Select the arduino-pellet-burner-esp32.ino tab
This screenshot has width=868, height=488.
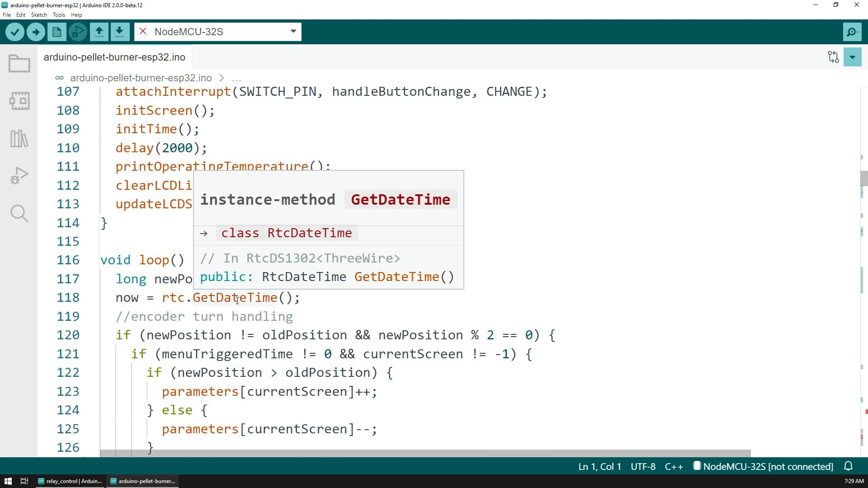[x=114, y=57]
